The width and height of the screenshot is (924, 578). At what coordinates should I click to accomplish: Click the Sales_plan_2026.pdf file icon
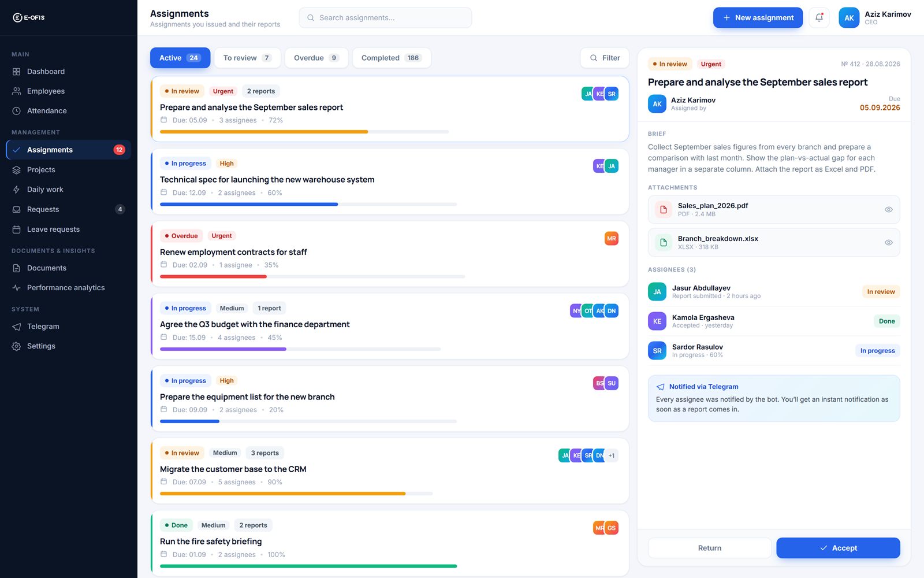click(663, 210)
